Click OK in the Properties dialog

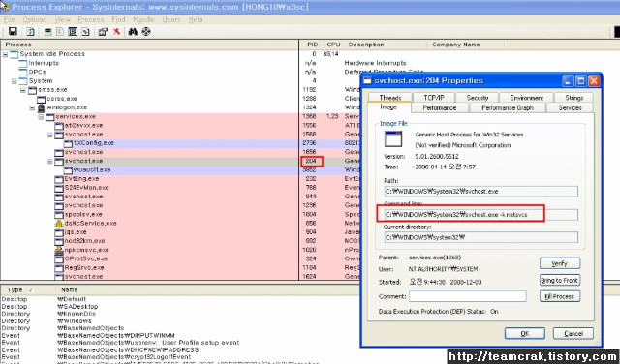525,333
